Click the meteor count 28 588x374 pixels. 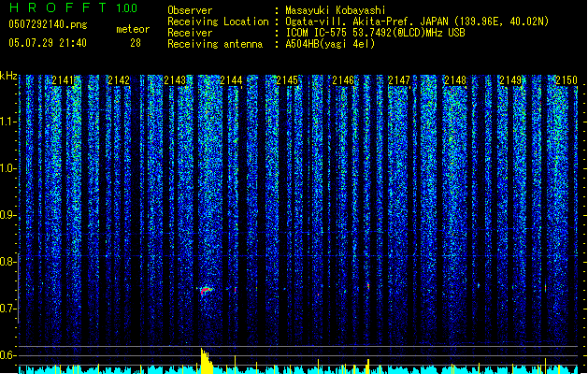[x=136, y=43]
